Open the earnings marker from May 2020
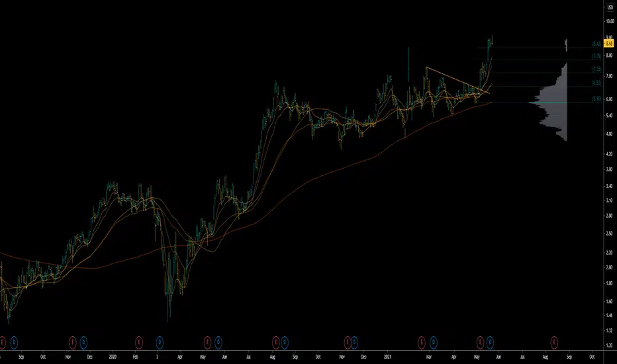The height and width of the screenshot is (364, 617). click(207, 343)
